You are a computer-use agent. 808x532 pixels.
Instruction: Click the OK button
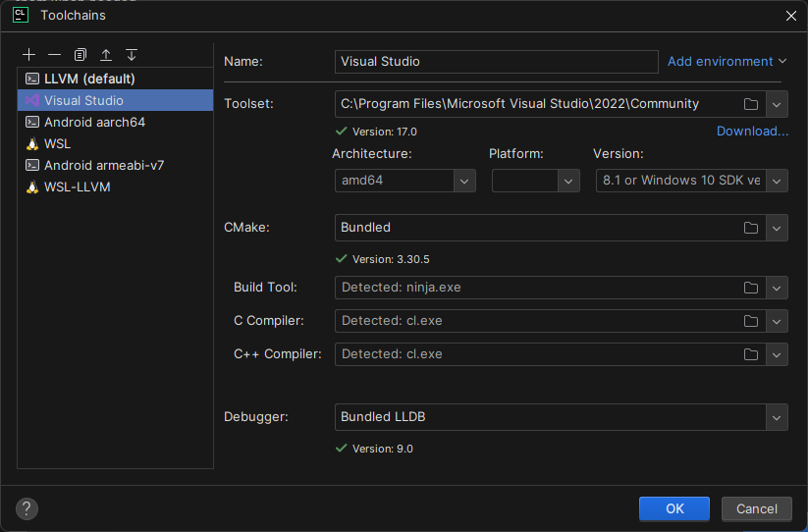[674, 508]
